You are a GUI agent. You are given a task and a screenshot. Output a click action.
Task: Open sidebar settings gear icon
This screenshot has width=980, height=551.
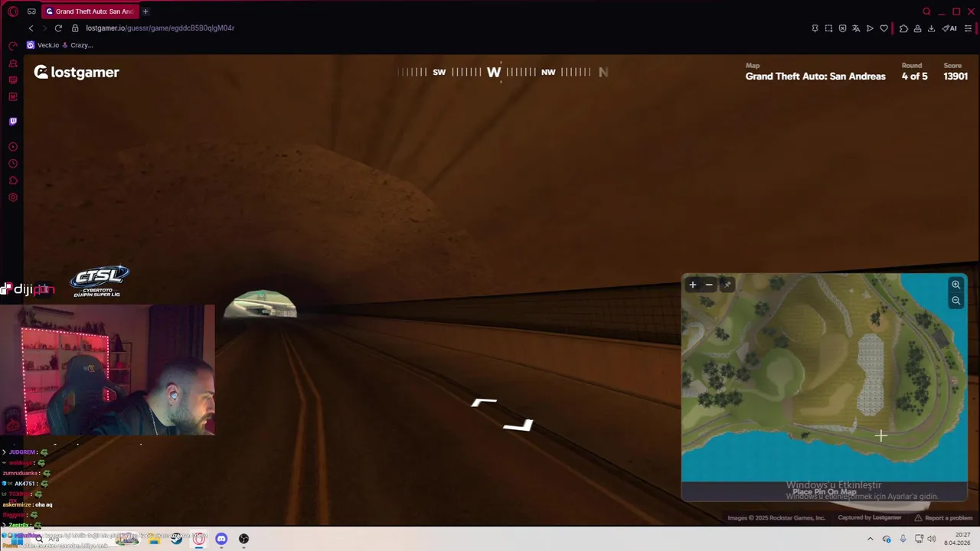[13, 197]
